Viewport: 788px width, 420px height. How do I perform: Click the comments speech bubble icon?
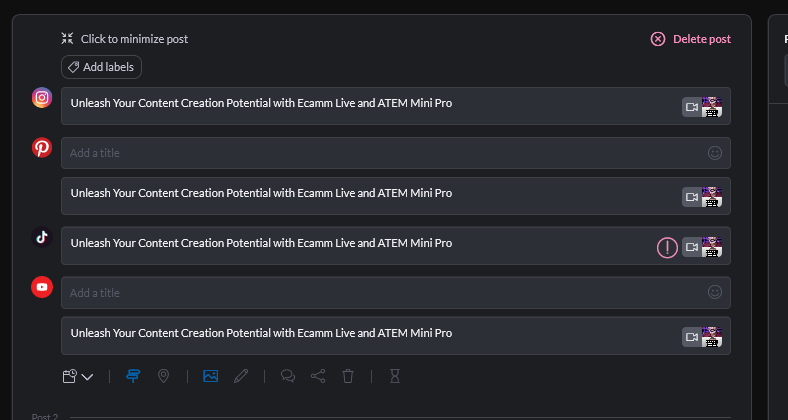pyautogui.click(x=288, y=376)
